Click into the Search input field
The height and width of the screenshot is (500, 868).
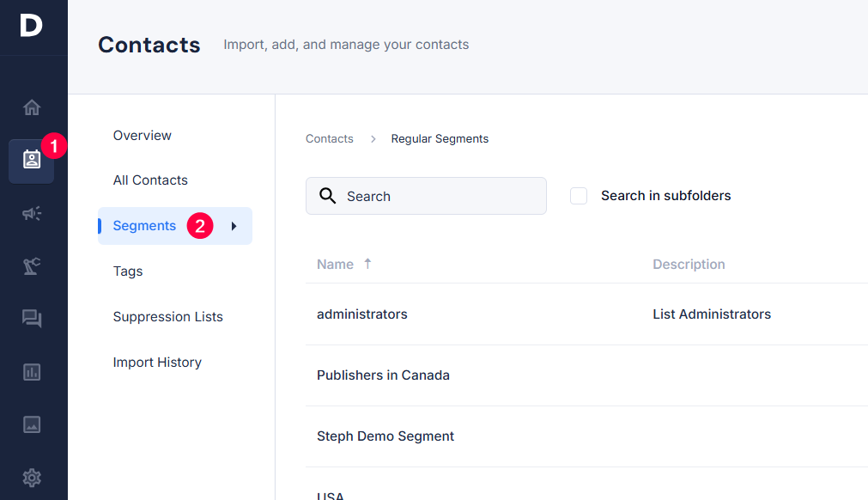[438, 196]
